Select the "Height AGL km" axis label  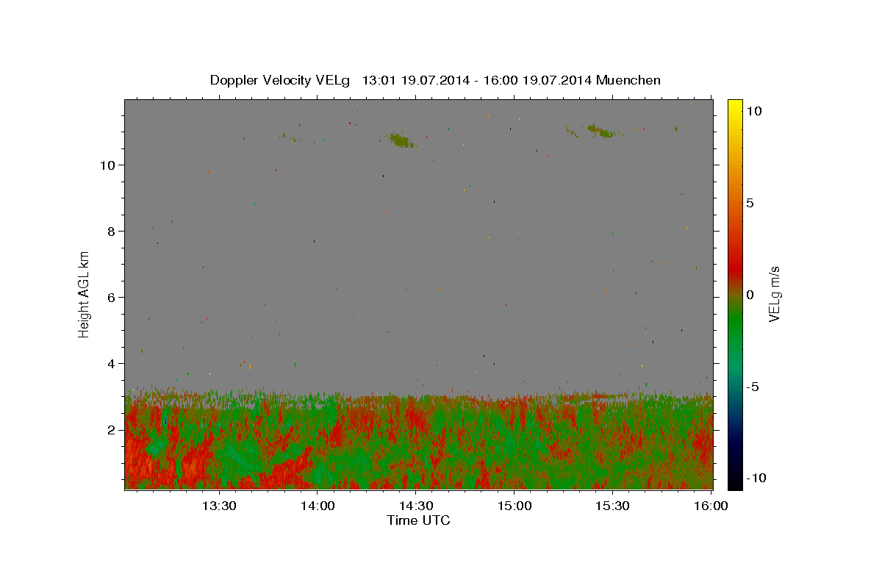(84, 294)
